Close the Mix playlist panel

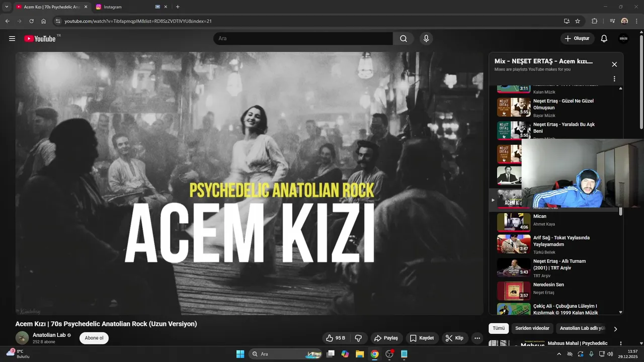614,64
